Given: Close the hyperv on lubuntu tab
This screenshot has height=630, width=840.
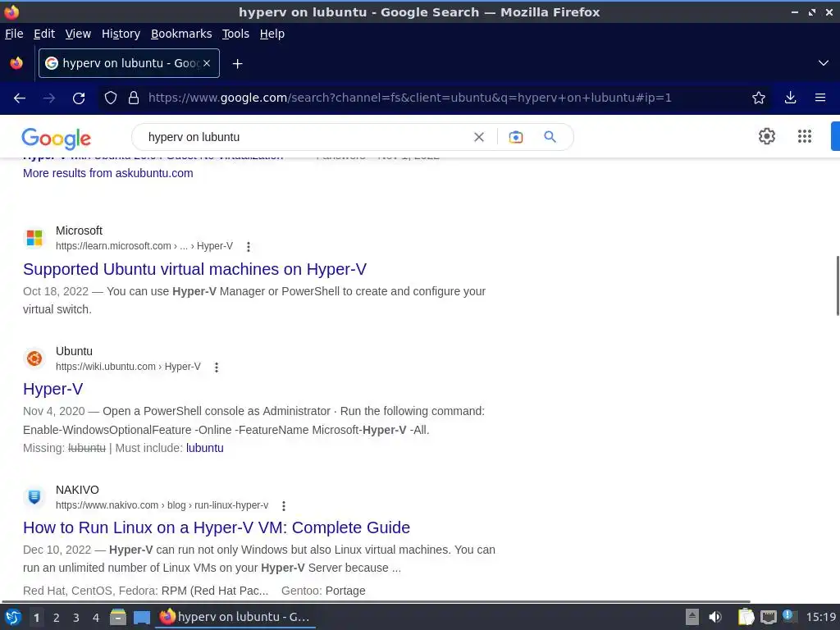Looking at the screenshot, I should [207, 63].
